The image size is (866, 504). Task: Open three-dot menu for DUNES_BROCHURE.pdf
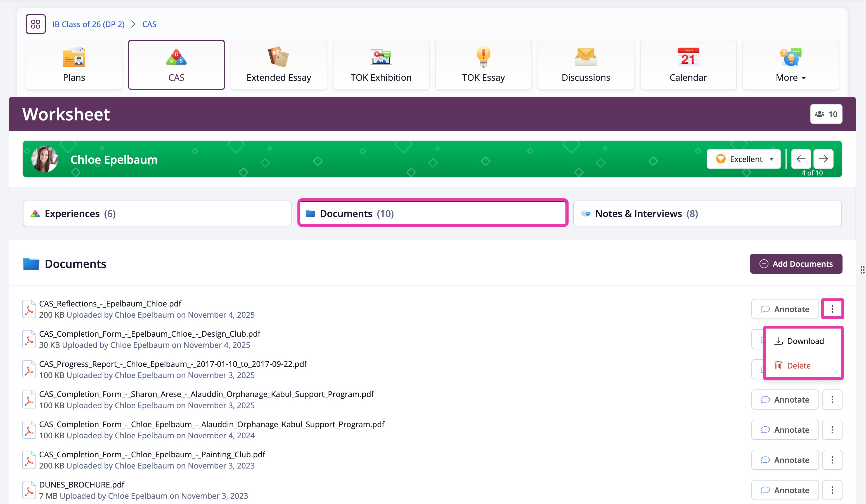832,490
